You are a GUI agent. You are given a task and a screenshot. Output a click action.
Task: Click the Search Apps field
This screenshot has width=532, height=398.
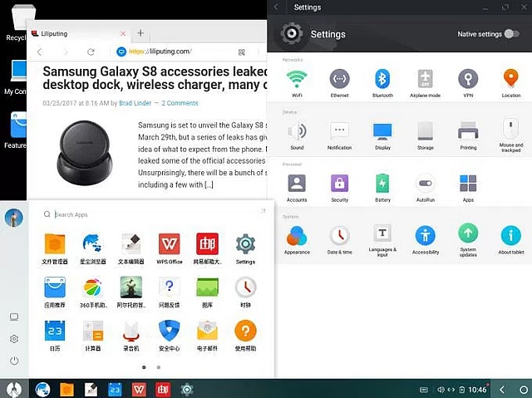coord(150,214)
